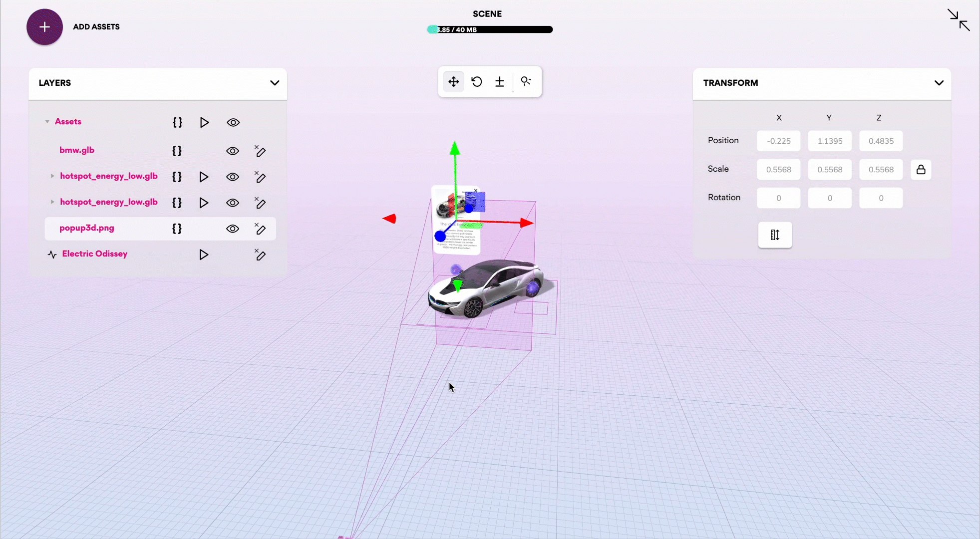Toggle visibility of Assets group

click(233, 123)
